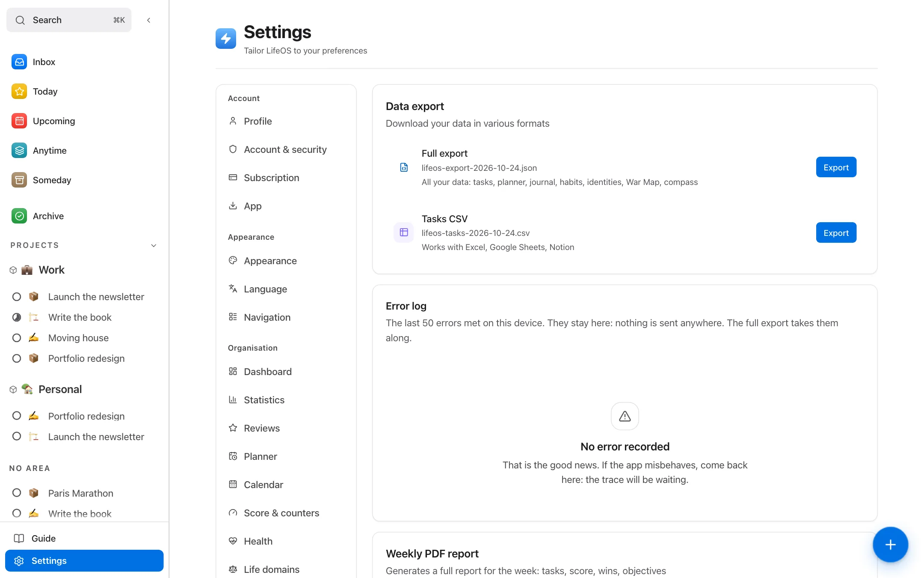Open the Navigation settings item
The width and height of the screenshot is (924, 578).
point(286,317)
